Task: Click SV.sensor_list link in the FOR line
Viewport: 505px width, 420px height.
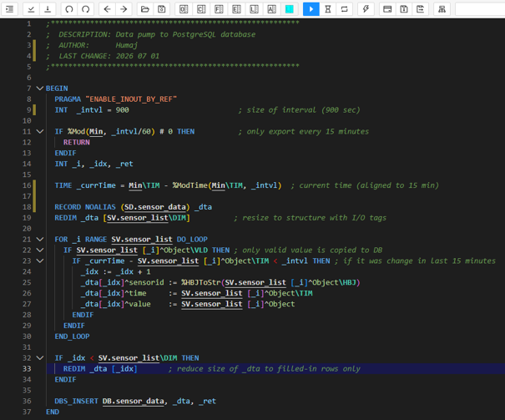Action: (142, 240)
